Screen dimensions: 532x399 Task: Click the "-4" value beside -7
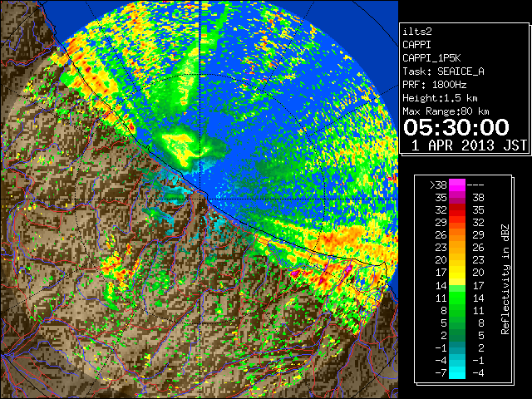tap(478, 373)
